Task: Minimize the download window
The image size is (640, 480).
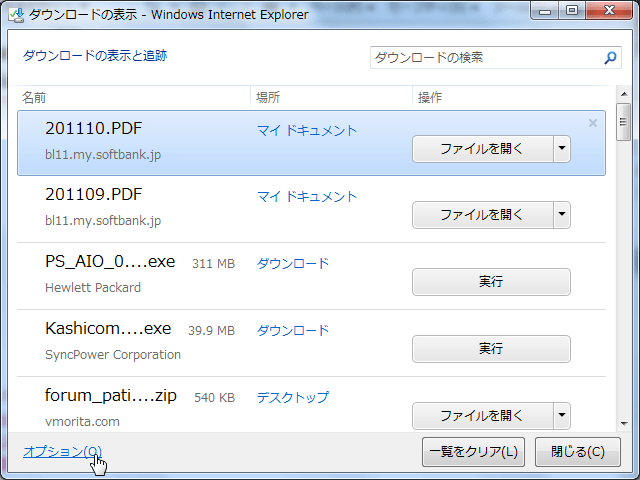Action: [545, 11]
